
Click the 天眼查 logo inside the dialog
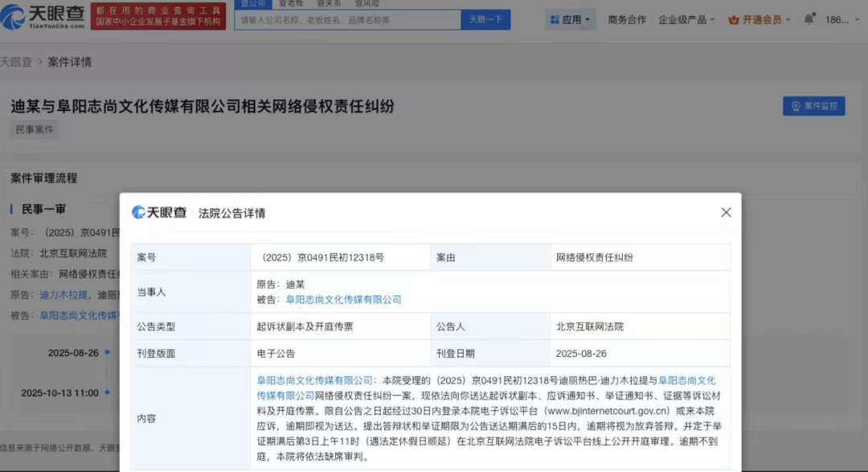[x=160, y=212]
